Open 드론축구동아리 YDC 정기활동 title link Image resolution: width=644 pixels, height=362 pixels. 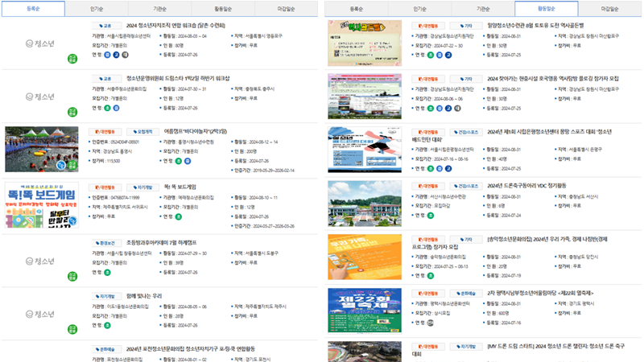pos(526,186)
